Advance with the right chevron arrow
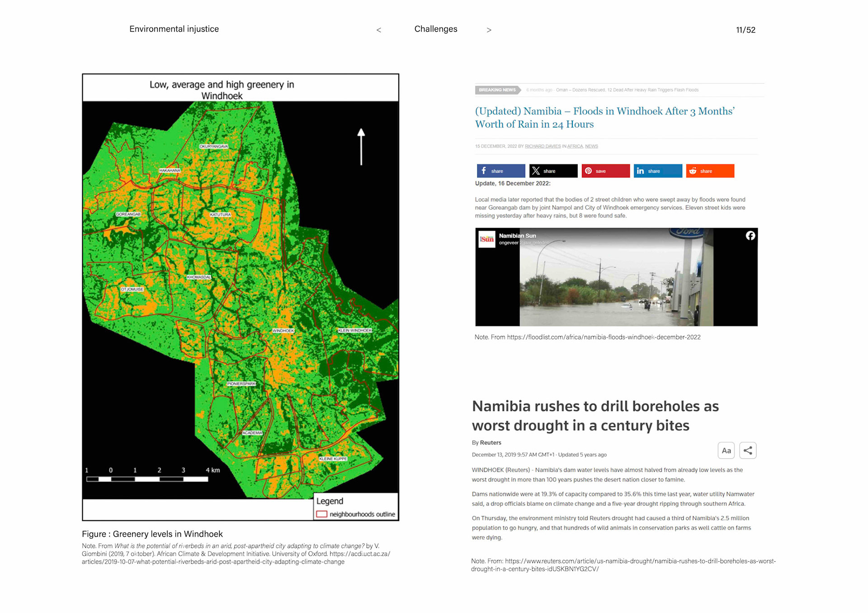Image resolution: width=868 pixels, height=613 pixels. tap(489, 30)
